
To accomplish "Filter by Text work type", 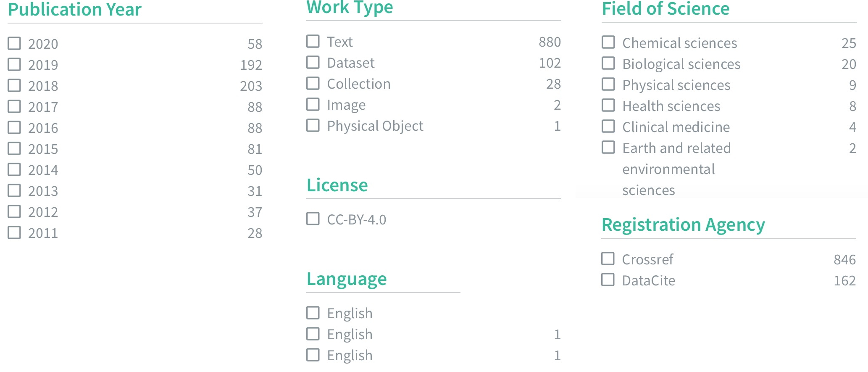I will 313,41.
